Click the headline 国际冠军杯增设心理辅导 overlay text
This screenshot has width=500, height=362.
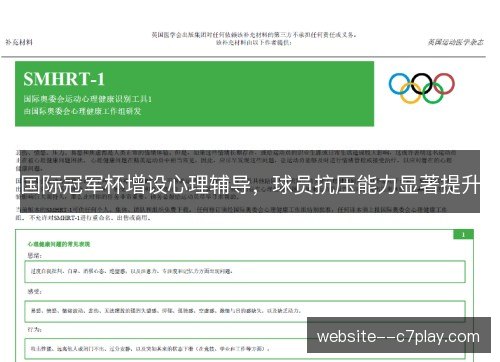pyautogui.click(x=251, y=184)
